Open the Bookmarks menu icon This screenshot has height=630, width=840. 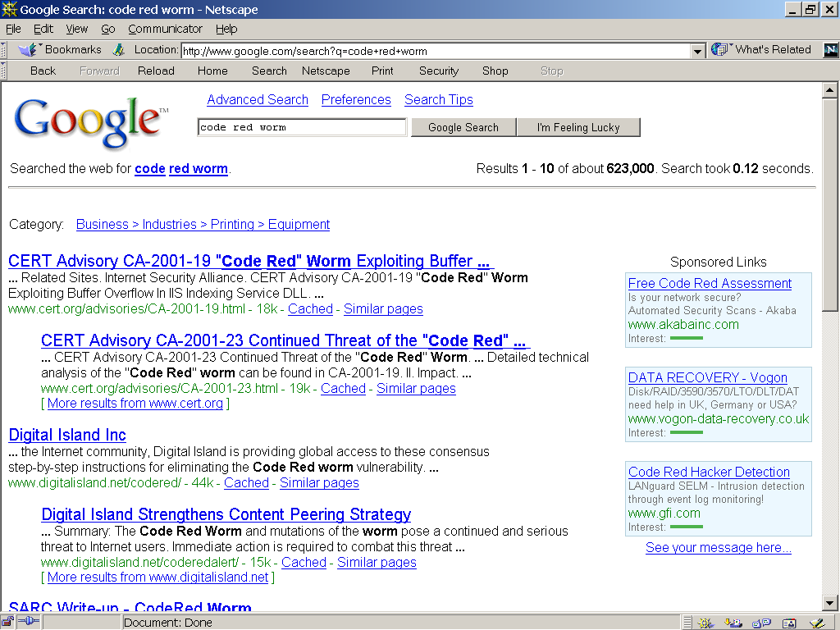pyautogui.click(x=28, y=50)
